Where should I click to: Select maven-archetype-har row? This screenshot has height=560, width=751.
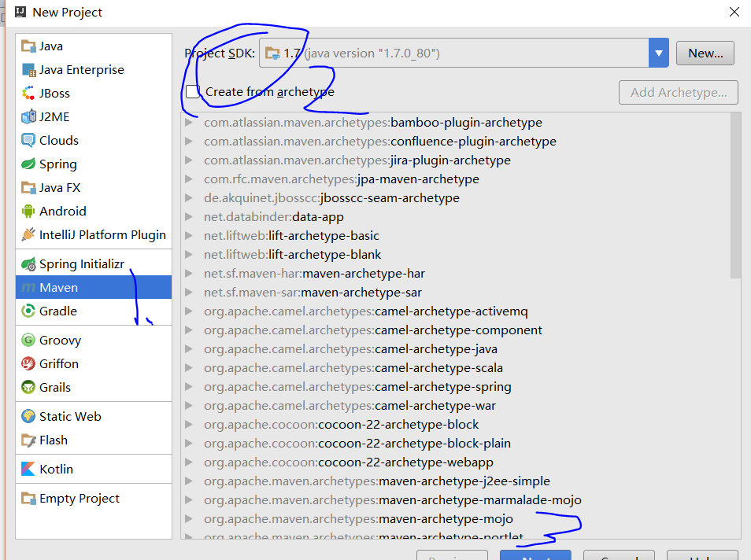coord(456,273)
